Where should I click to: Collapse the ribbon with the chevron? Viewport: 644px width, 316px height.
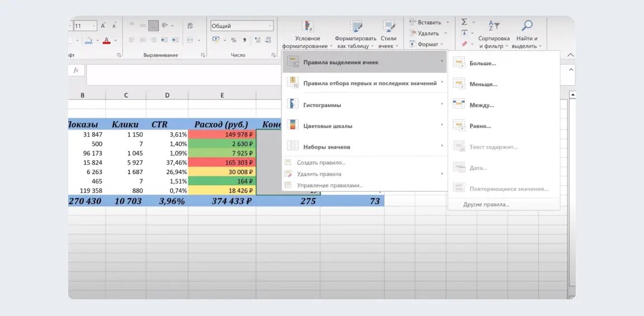570,55
